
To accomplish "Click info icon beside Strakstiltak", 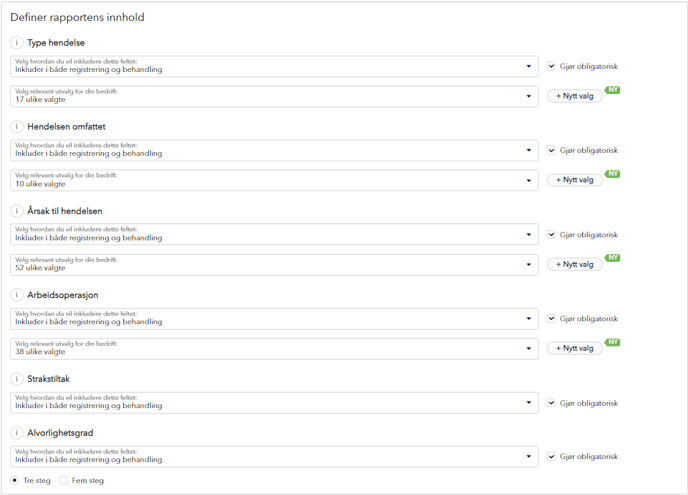I will coord(17,378).
